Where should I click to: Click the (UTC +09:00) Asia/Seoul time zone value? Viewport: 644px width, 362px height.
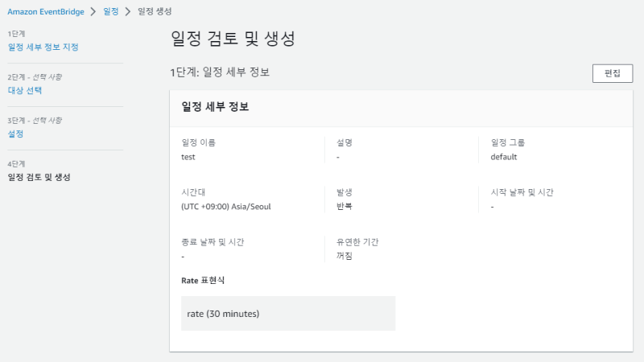pos(226,207)
